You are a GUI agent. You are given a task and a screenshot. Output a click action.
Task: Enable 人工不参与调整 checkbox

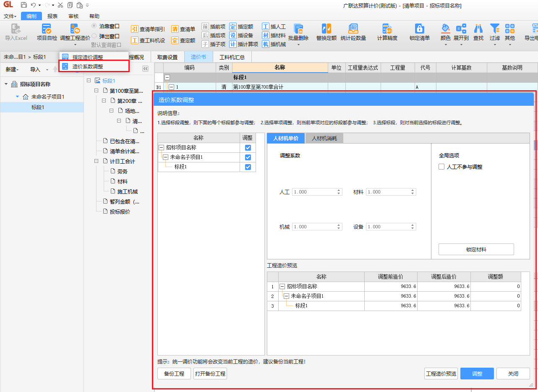click(x=441, y=167)
